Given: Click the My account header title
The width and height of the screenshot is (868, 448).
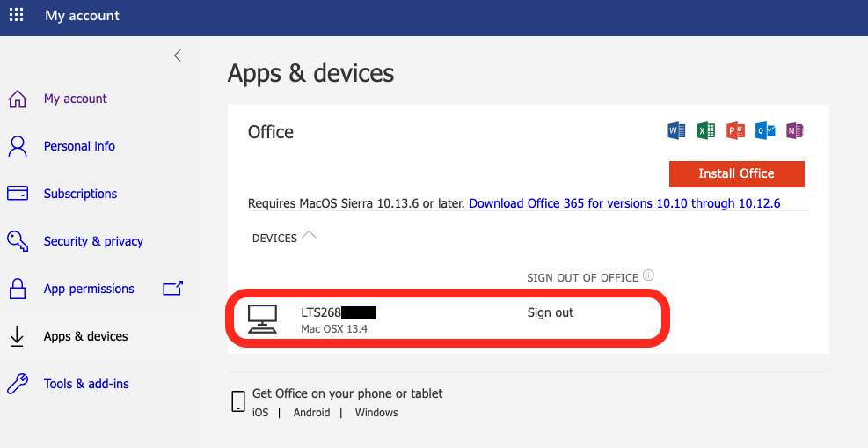Looking at the screenshot, I should point(82,16).
